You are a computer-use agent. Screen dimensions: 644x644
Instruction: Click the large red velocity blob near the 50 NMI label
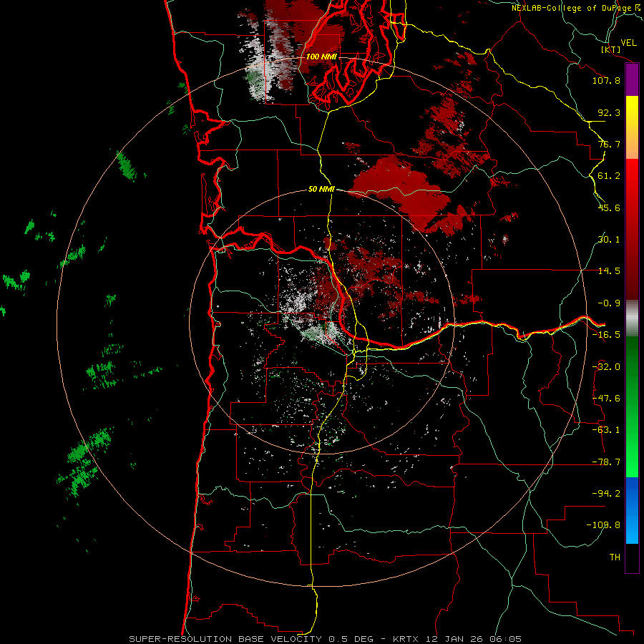tap(401, 191)
